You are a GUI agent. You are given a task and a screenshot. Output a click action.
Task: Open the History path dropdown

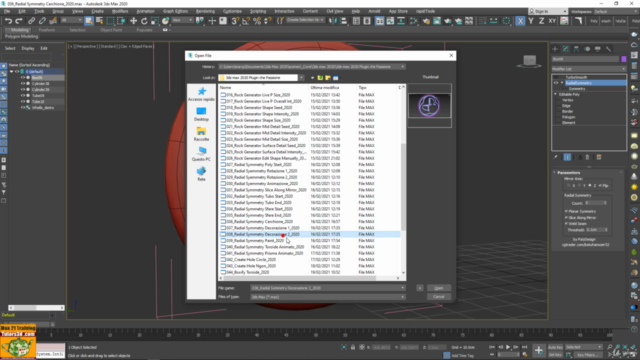402,67
